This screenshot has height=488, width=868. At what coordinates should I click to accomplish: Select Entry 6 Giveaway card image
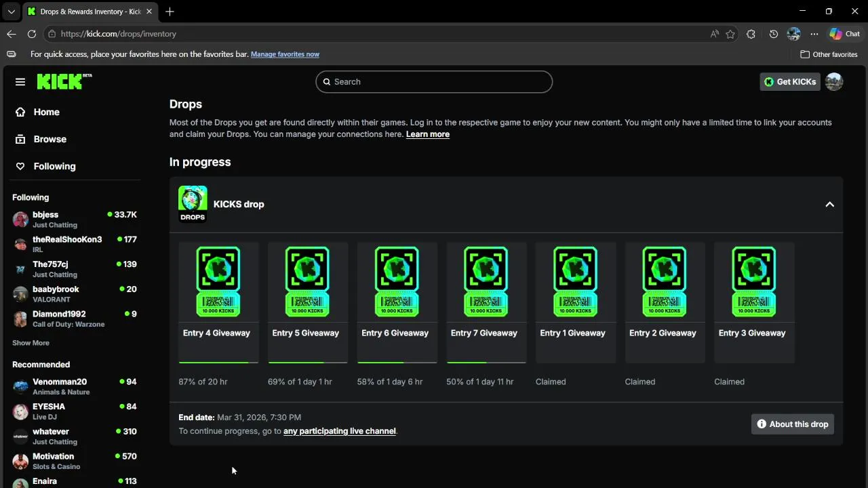397,281
